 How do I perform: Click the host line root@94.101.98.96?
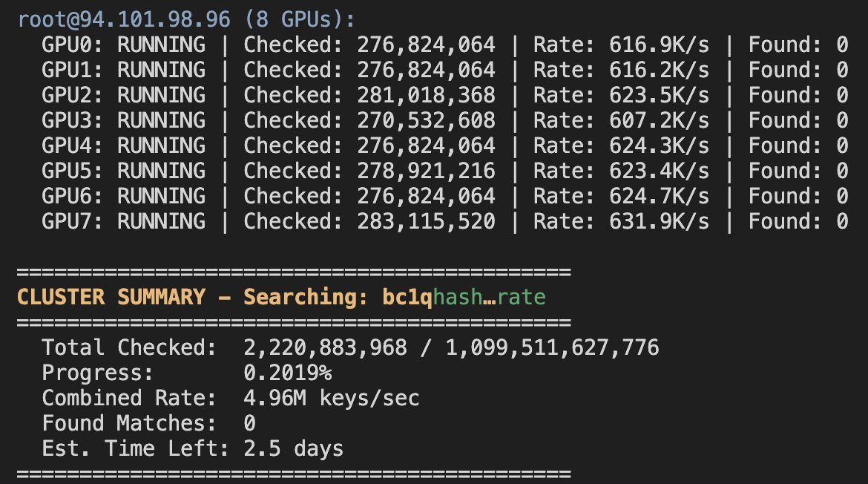[124, 20]
